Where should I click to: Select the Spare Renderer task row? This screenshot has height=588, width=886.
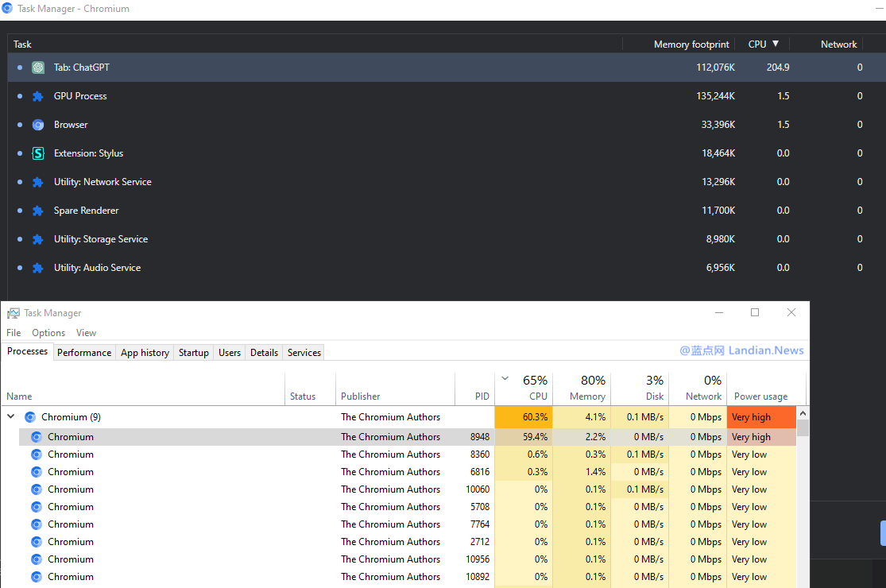click(x=447, y=211)
